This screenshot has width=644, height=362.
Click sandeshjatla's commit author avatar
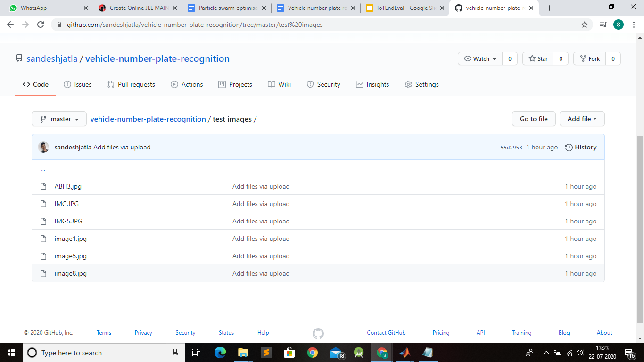pos(43,147)
